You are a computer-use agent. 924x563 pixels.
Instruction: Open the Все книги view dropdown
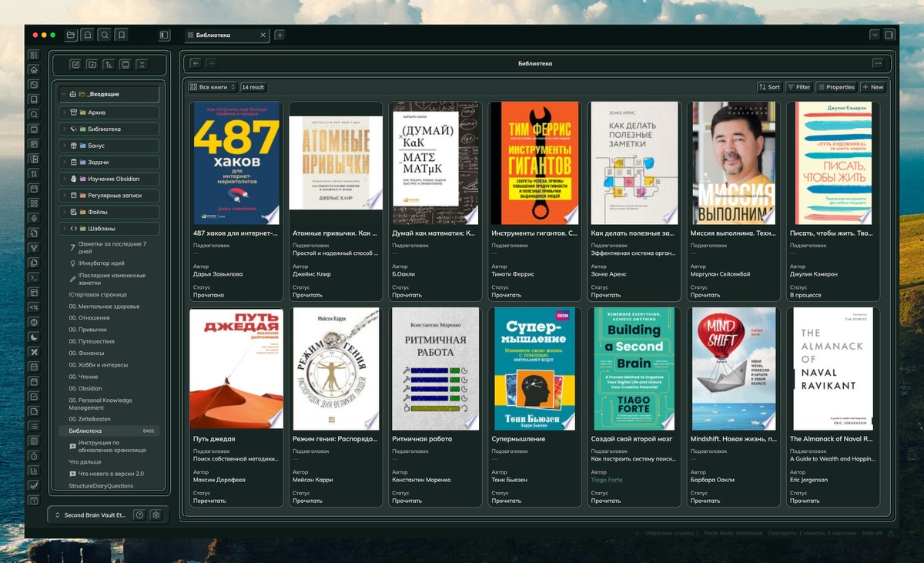213,87
